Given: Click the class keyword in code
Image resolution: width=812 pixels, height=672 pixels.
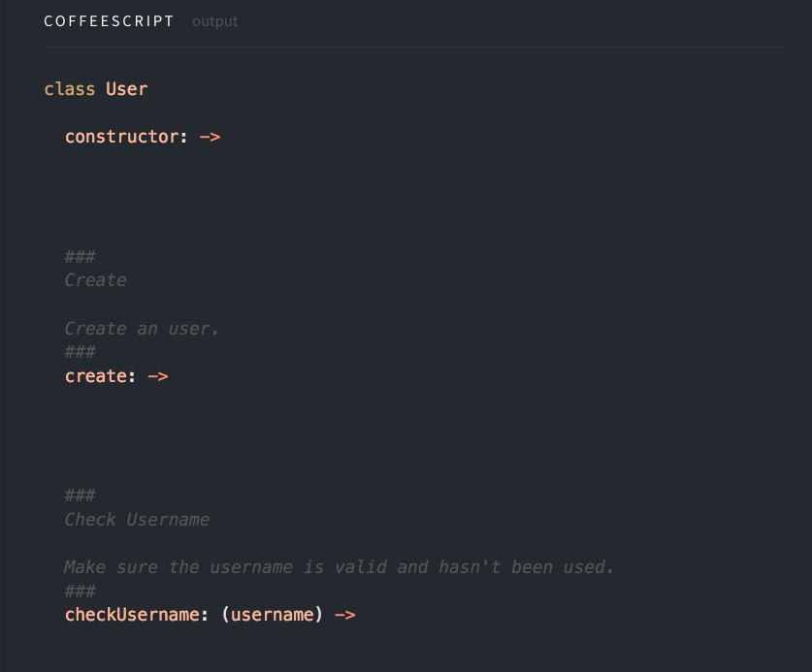Looking at the screenshot, I should point(70,89).
